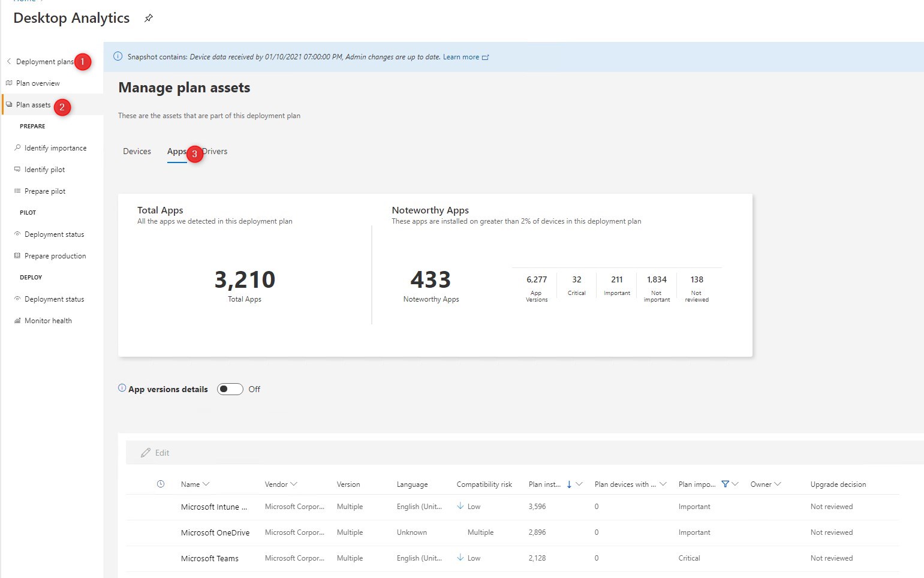This screenshot has width=924, height=578.
Task: Click the 3,596 plan installs value
Action: pos(537,507)
